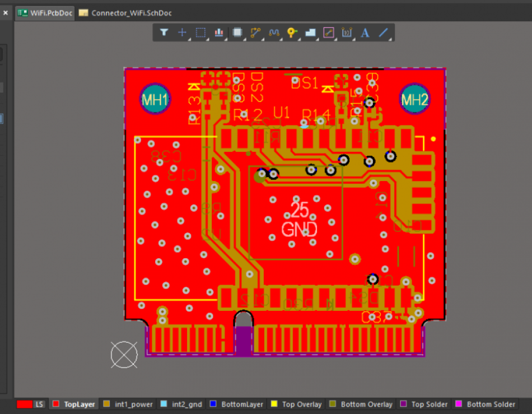Select the R12 designator text
Image resolution: width=532 pixels, height=414 pixels.
248,115
